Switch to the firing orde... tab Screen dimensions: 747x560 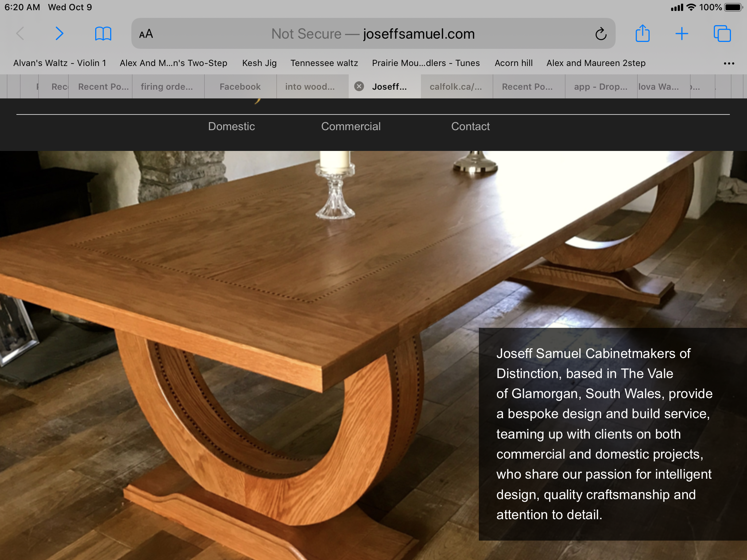click(x=168, y=86)
